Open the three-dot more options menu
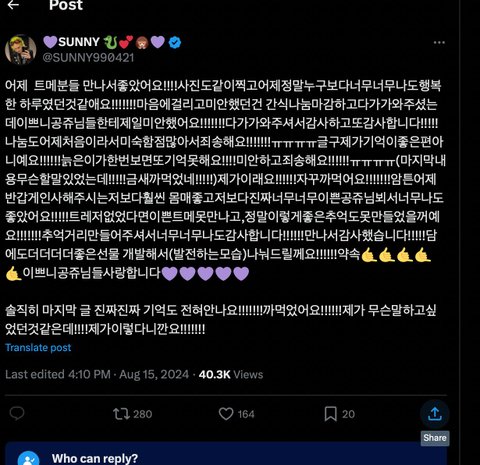This screenshot has height=465, width=480. coord(439,43)
